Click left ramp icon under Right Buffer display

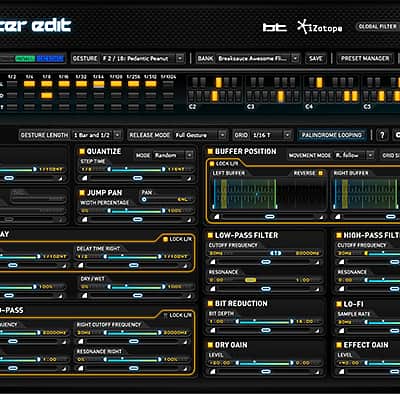338,217
